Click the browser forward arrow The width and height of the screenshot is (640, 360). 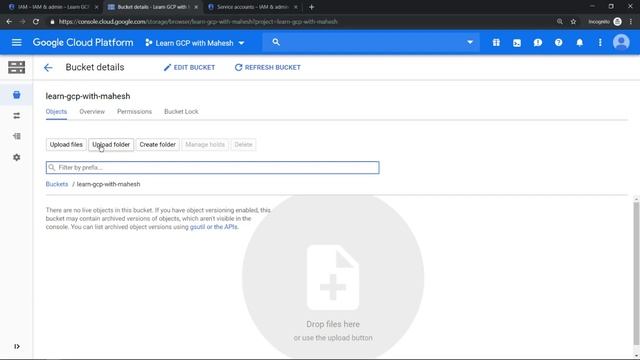coord(22,22)
